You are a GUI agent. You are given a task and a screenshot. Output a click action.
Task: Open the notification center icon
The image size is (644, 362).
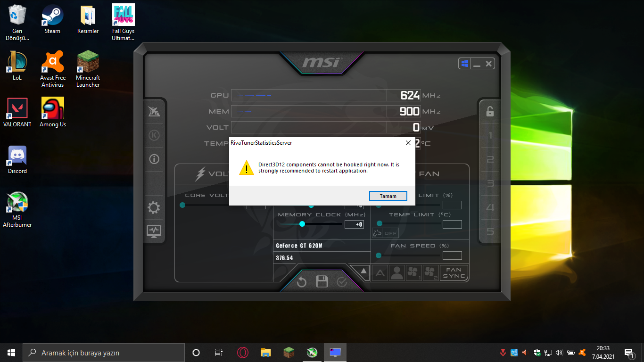pos(629,353)
